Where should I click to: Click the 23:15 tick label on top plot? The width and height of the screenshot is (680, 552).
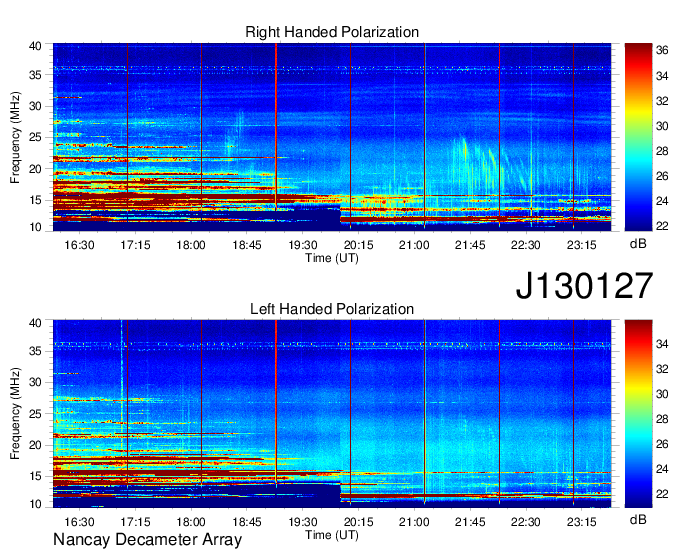click(582, 245)
